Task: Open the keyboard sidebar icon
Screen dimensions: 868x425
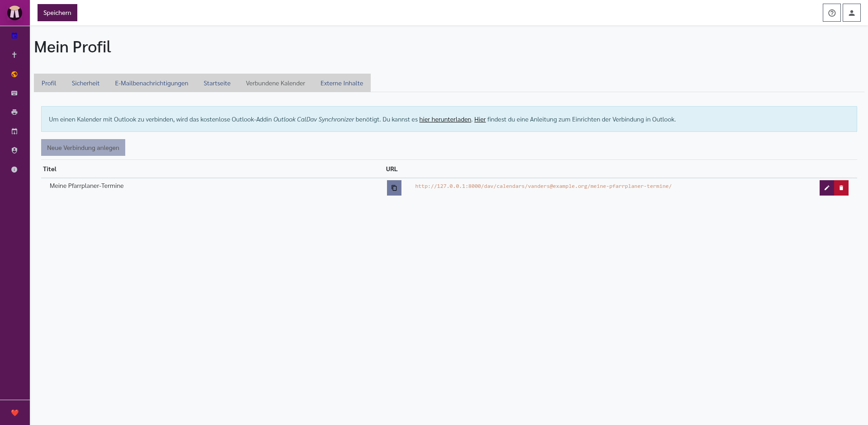Action: (14, 93)
